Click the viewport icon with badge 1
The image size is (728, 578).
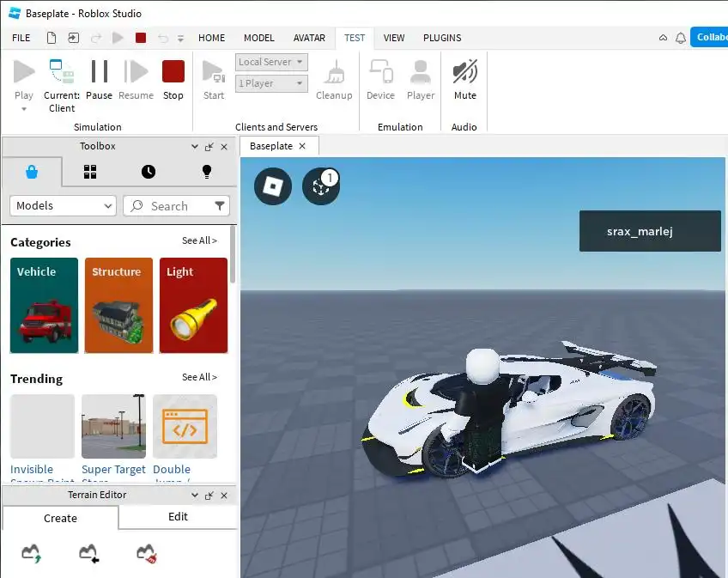(x=321, y=186)
